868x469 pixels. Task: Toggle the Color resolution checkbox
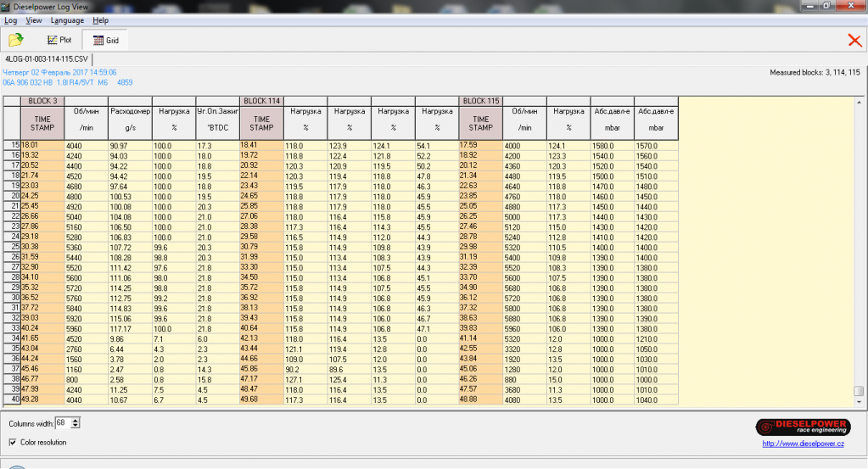(x=13, y=442)
